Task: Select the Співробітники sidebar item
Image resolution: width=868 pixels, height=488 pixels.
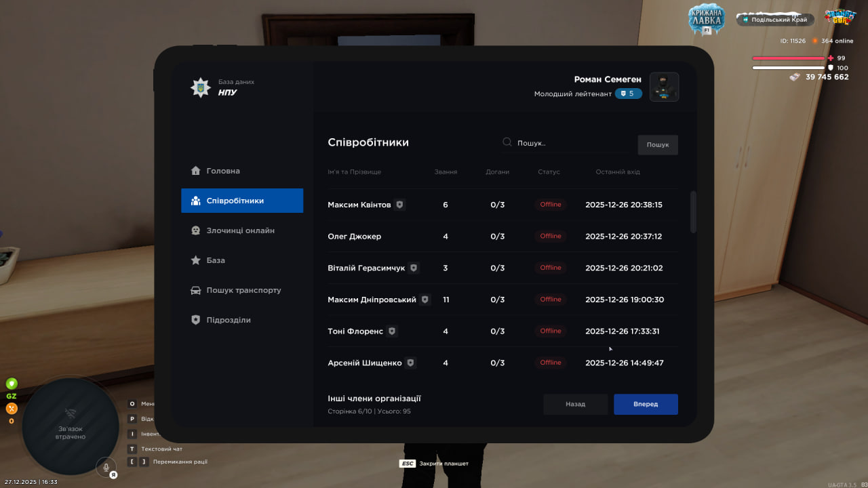Action: [242, 201]
